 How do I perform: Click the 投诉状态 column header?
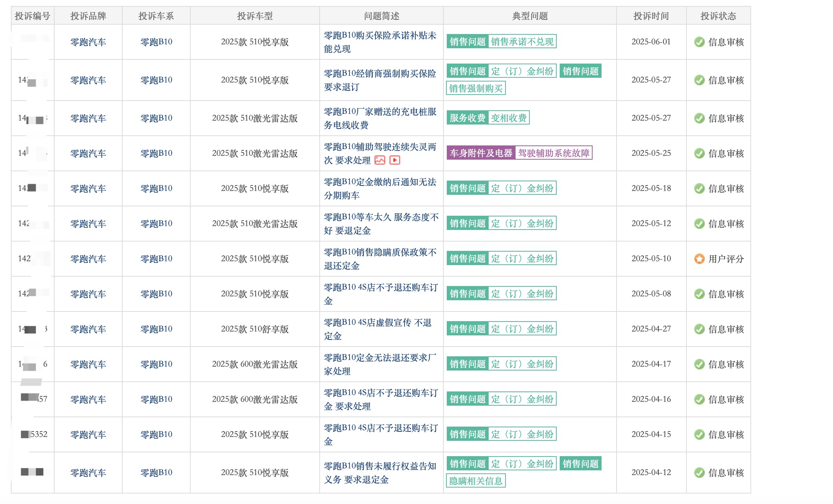pyautogui.click(x=718, y=16)
